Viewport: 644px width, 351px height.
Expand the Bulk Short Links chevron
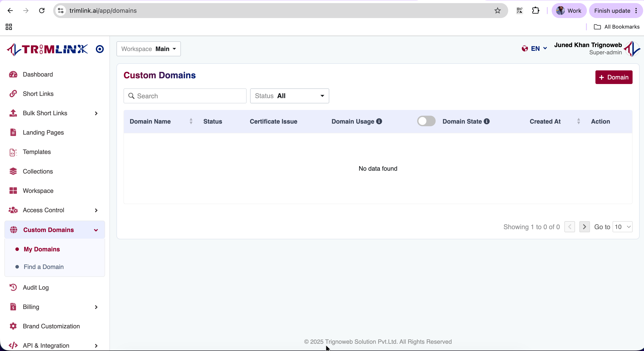point(96,113)
